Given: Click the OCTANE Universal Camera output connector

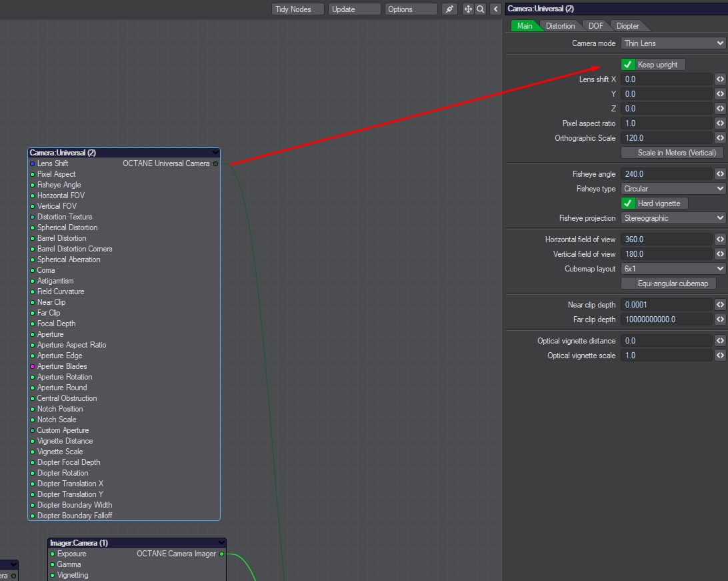Looking at the screenshot, I should tap(215, 163).
